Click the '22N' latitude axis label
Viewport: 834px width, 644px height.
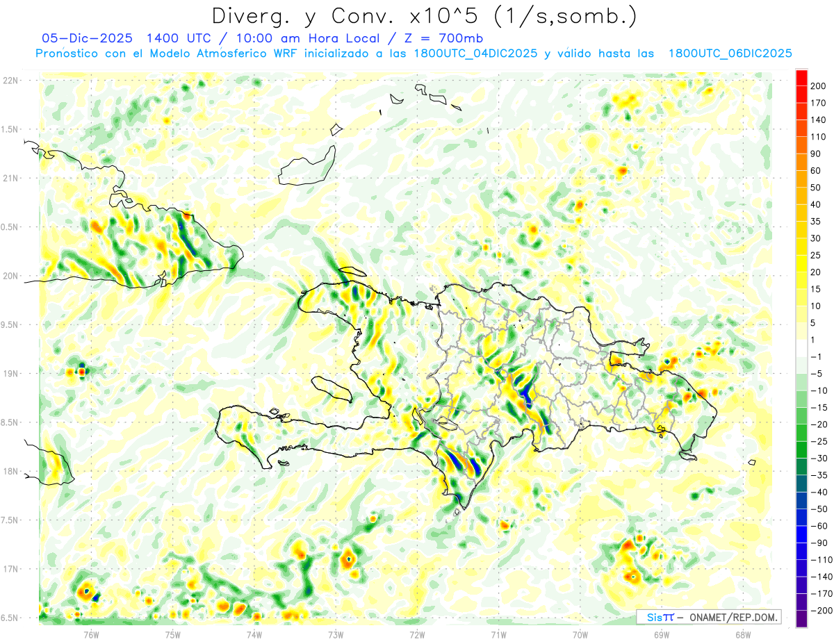click(x=10, y=81)
